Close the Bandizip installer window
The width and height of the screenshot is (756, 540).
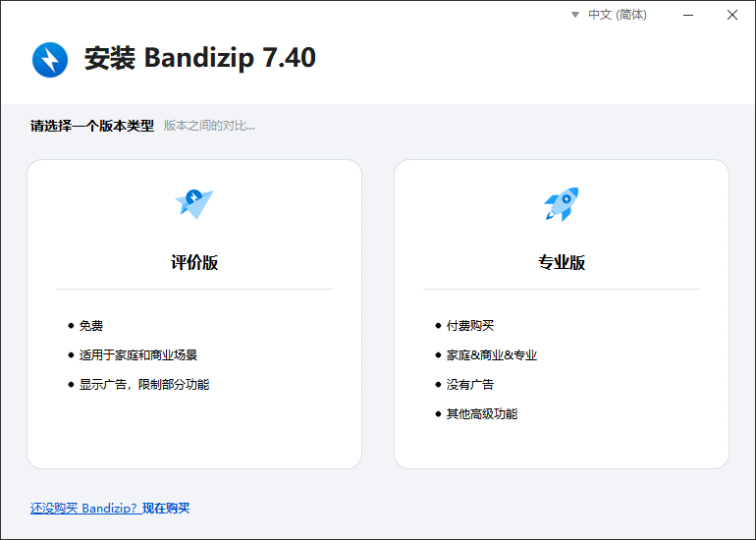732,15
